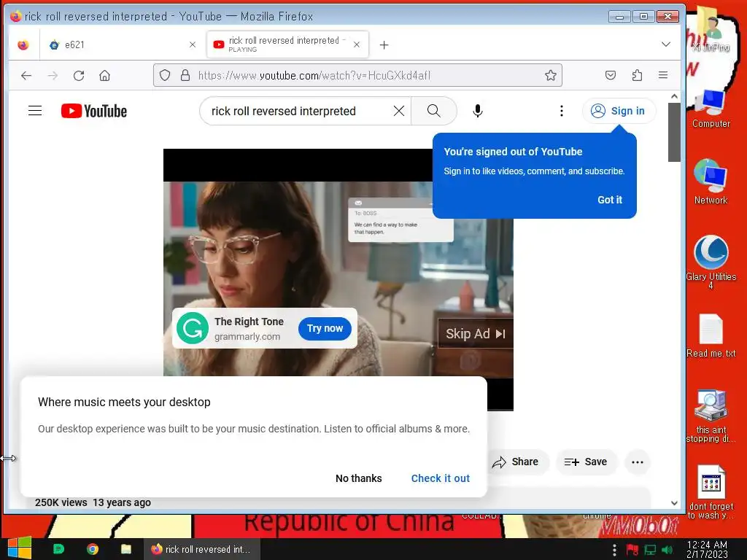Share the video with Share button
The height and width of the screenshot is (560, 747).
518,462
